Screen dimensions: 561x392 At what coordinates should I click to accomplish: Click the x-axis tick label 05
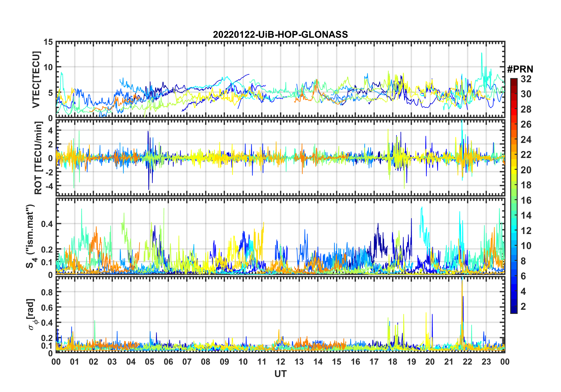pos(150,362)
